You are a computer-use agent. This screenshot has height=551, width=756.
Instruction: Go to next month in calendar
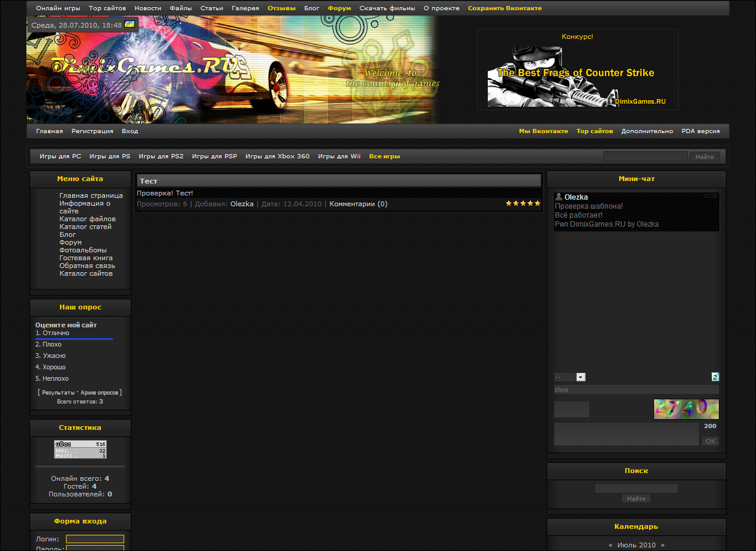(x=663, y=545)
